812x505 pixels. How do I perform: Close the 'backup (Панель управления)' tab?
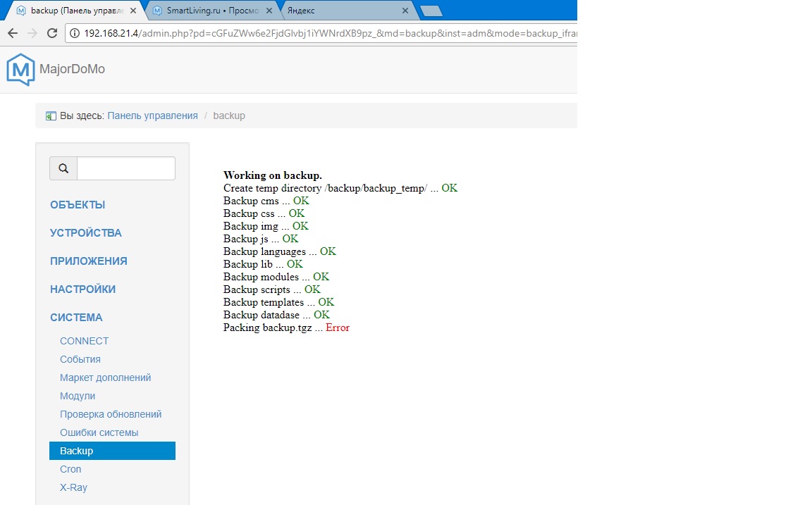tap(134, 11)
